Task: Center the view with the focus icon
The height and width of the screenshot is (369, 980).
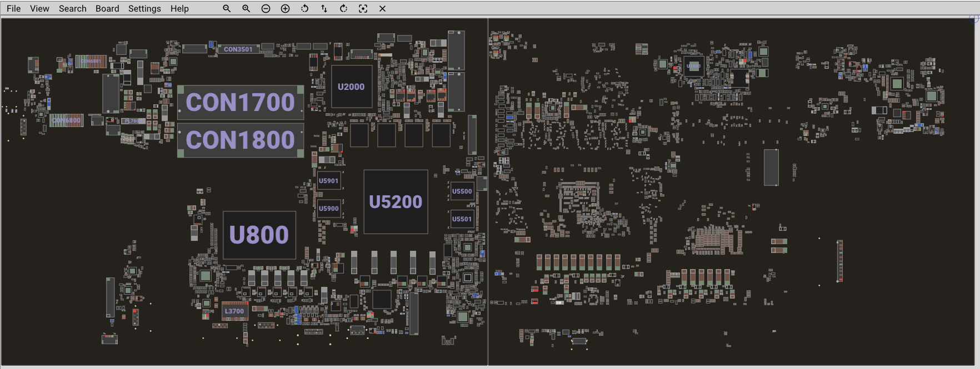Action: pyautogui.click(x=363, y=8)
